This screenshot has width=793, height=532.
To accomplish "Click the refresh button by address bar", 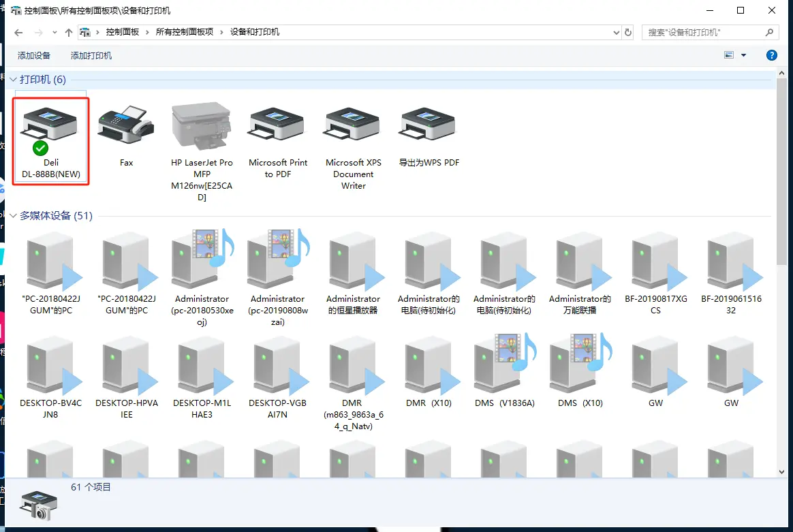I will click(x=629, y=32).
